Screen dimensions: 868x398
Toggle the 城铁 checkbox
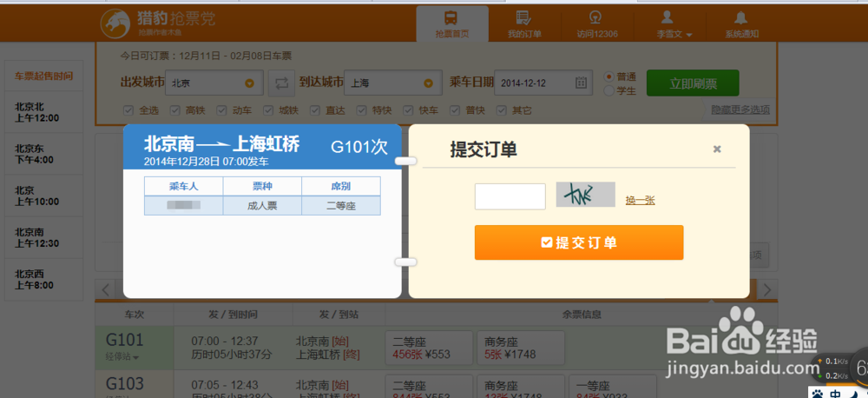point(268,110)
